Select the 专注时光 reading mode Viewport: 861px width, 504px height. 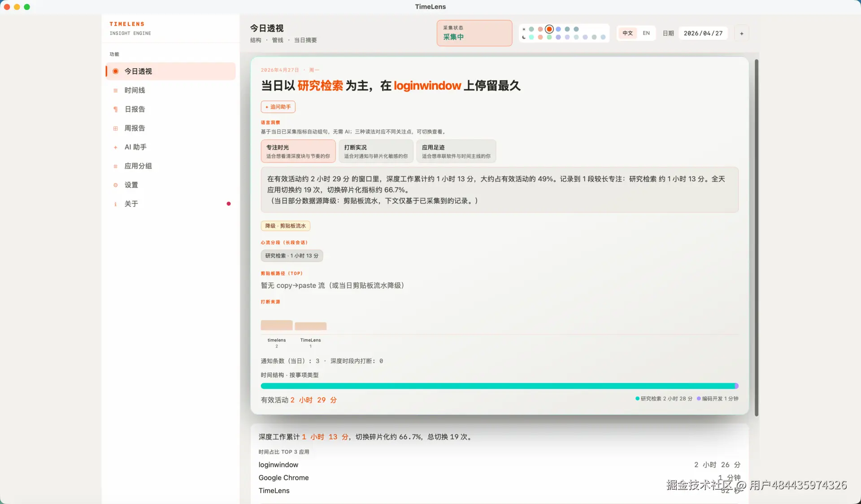pos(298,151)
